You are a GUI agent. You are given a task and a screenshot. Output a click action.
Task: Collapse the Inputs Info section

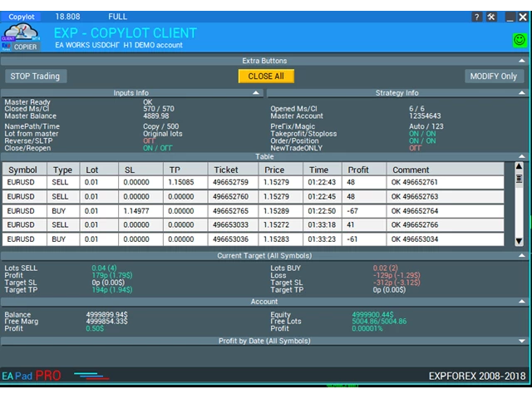[x=256, y=93]
